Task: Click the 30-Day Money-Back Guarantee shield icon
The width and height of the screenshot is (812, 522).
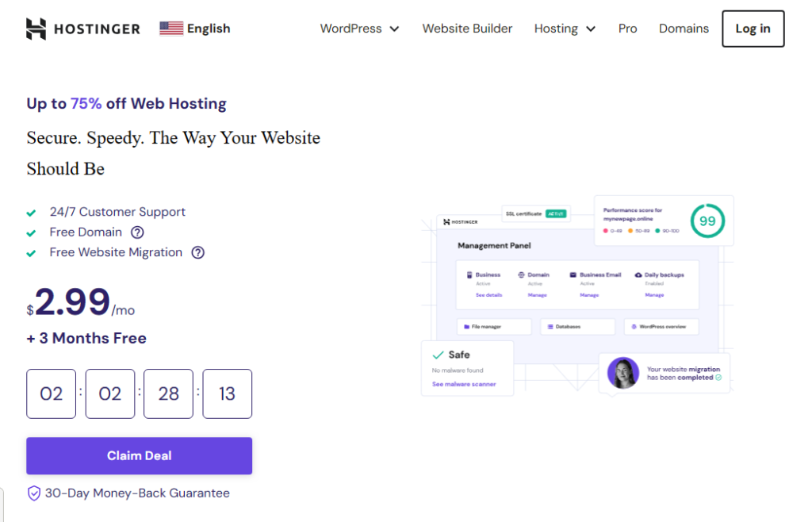Action: [33, 493]
